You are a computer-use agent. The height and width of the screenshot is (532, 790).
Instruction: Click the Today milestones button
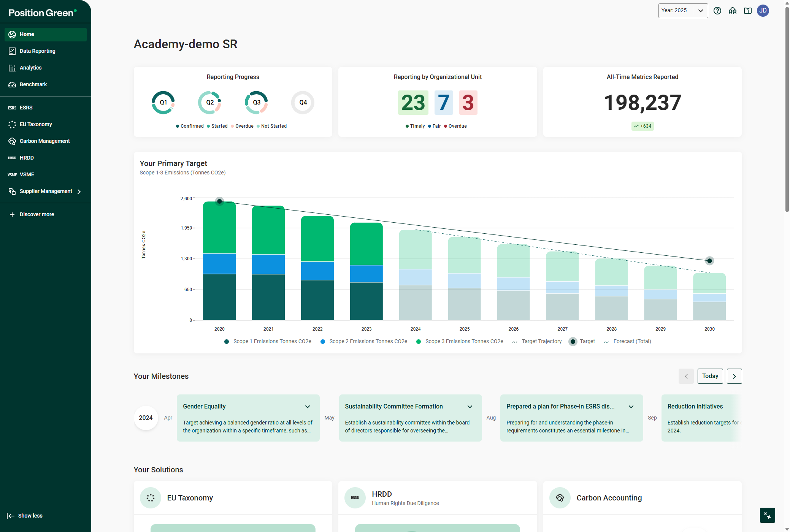coord(710,376)
